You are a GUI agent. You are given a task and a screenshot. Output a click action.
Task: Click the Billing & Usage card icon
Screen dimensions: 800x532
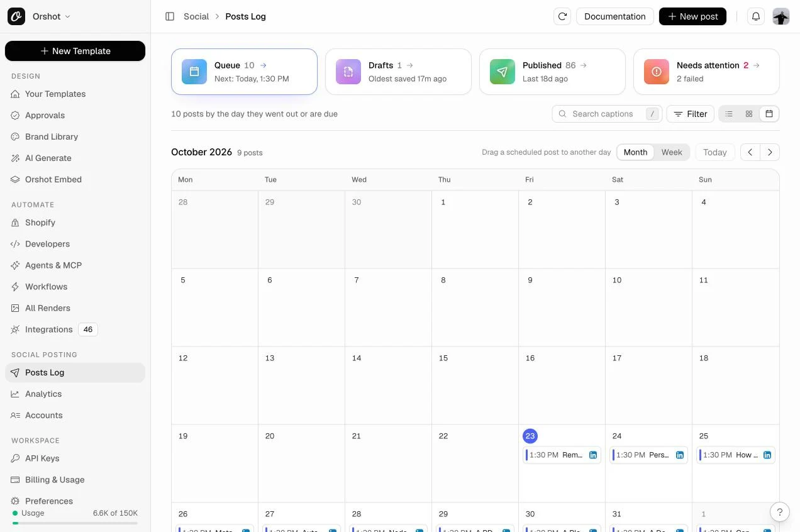(x=15, y=480)
